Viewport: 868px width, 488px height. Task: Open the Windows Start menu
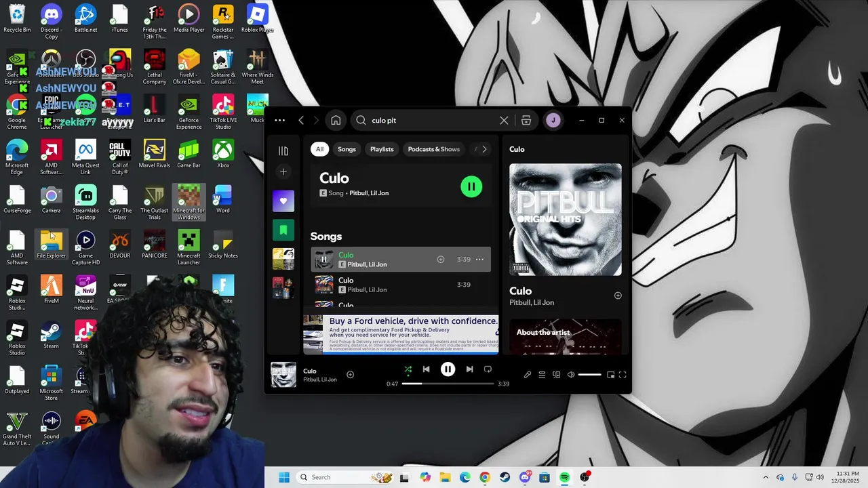click(284, 477)
